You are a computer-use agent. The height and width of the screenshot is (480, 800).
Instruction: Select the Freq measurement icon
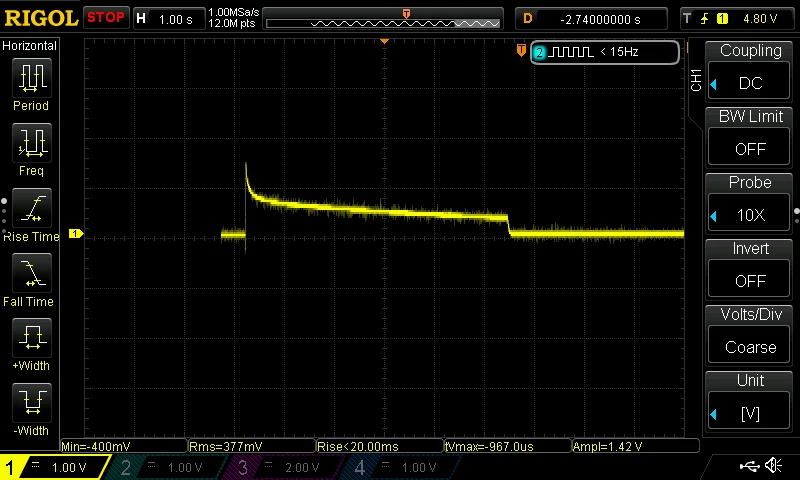[x=32, y=143]
